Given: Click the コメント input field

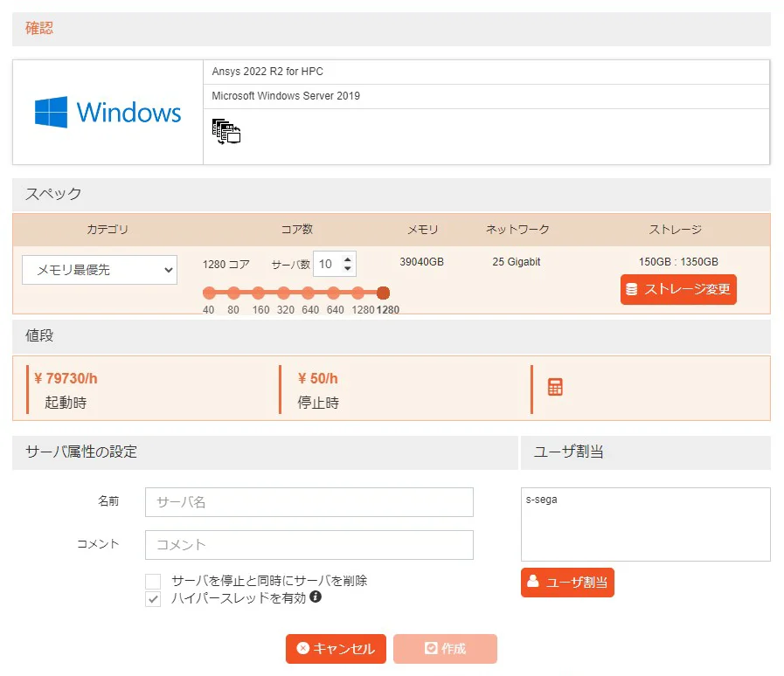Looking at the screenshot, I should 309,545.
